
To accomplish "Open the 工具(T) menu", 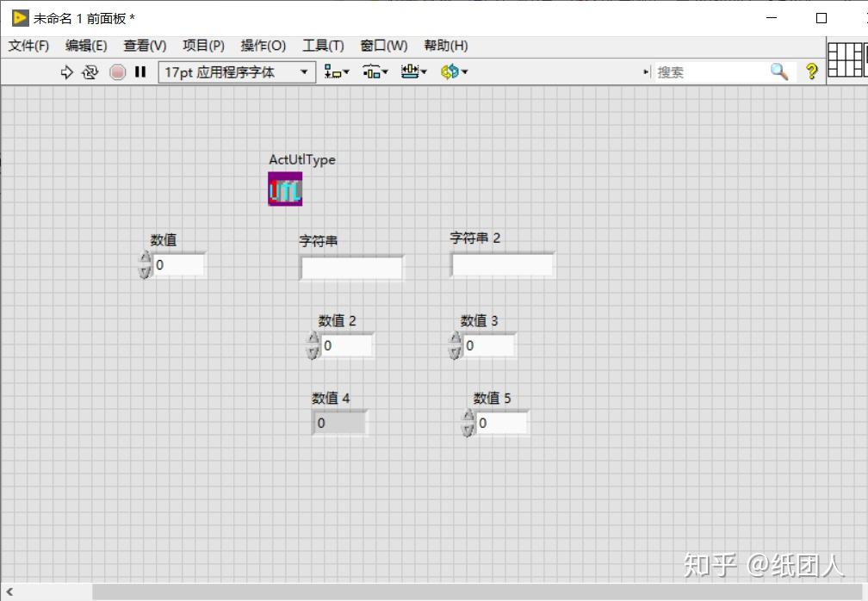I will 323,46.
